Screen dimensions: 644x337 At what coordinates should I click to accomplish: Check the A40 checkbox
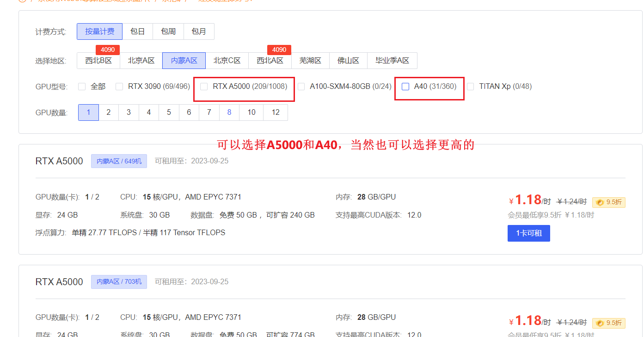[405, 87]
